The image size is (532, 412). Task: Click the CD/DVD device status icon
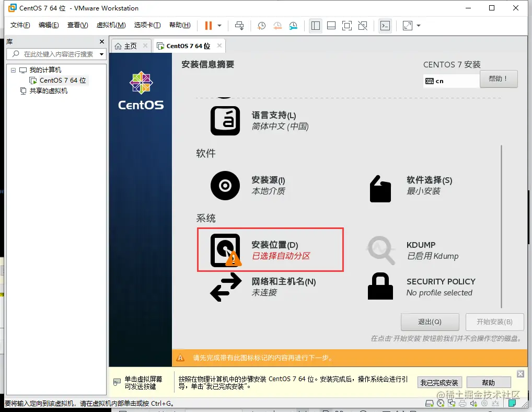click(441, 404)
